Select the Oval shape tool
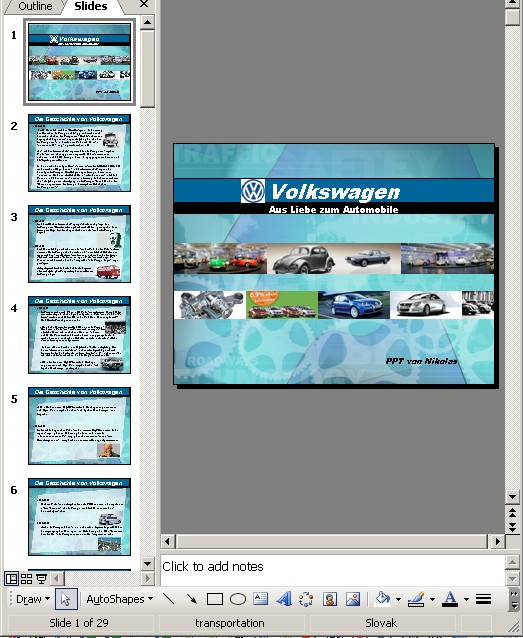 (238, 599)
